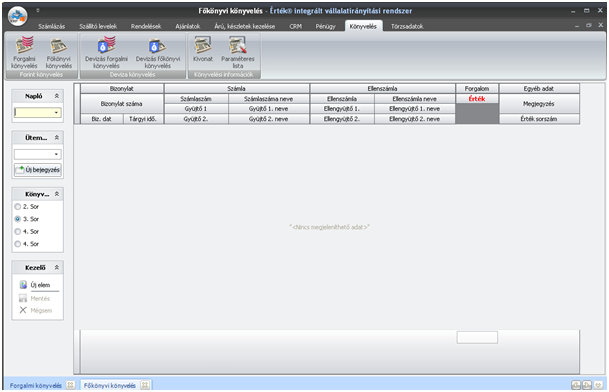
Task: Switch to Törzsadatok ribbon tab
Action: tap(407, 26)
